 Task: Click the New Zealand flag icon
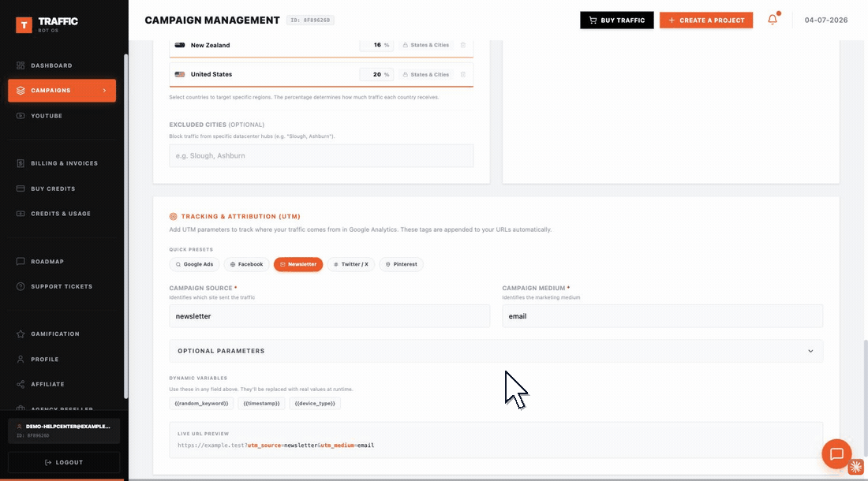[180, 45]
